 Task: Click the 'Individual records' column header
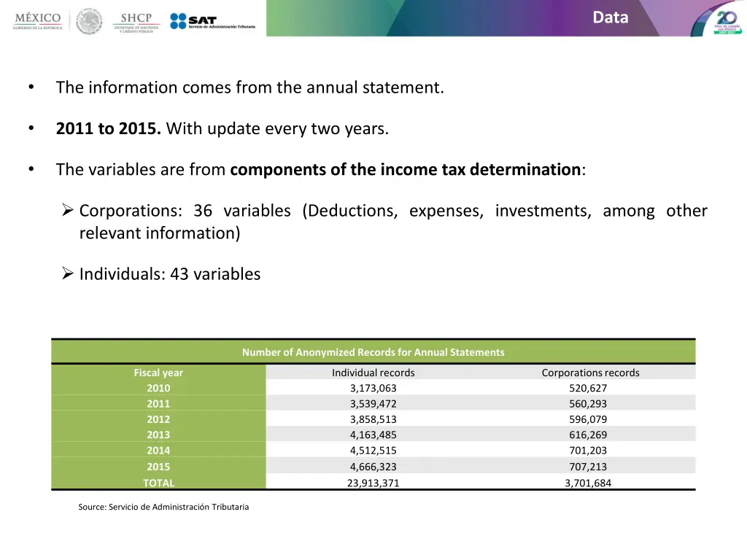[373, 373]
